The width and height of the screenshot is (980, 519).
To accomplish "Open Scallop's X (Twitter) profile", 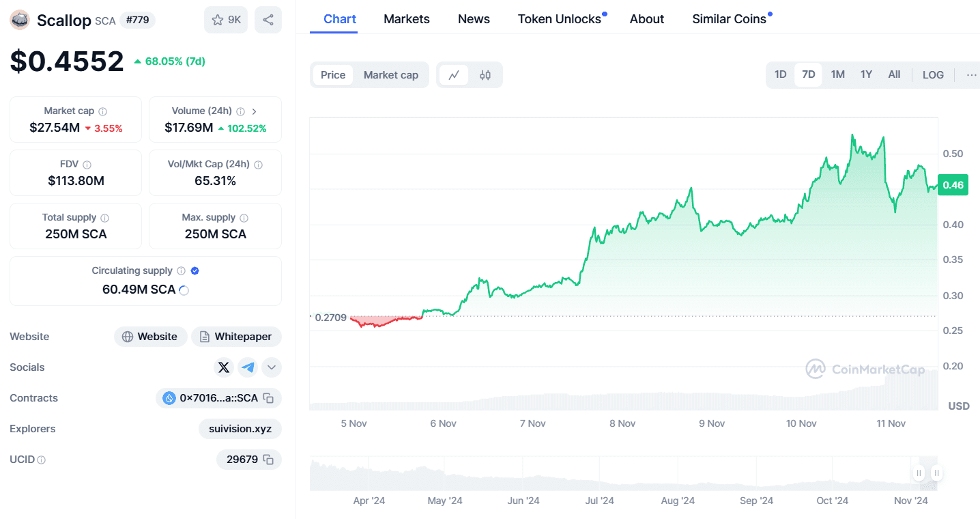I will (x=224, y=367).
